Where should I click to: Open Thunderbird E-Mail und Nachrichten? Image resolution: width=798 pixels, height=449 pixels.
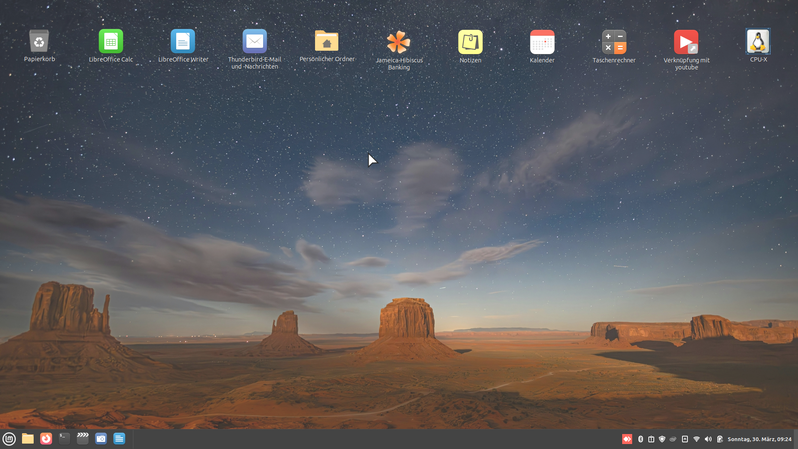click(254, 41)
